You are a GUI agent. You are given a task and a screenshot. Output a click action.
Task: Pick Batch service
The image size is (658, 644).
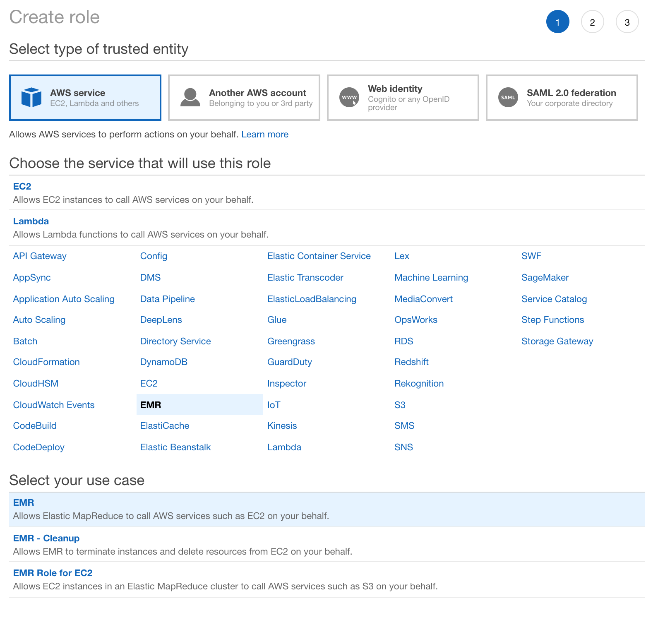coord(25,341)
